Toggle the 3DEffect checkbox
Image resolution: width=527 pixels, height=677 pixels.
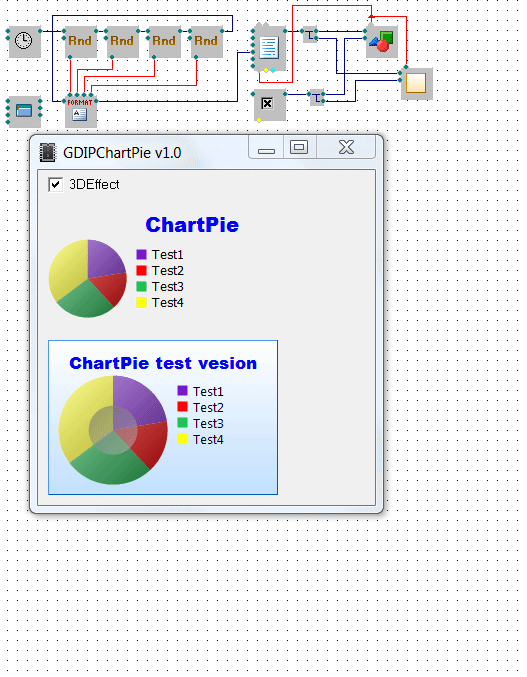coord(55,185)
